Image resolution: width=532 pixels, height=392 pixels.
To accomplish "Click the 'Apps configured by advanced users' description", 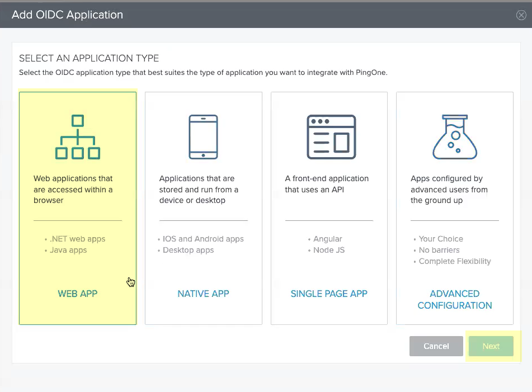I will click(x=449, y=190).
